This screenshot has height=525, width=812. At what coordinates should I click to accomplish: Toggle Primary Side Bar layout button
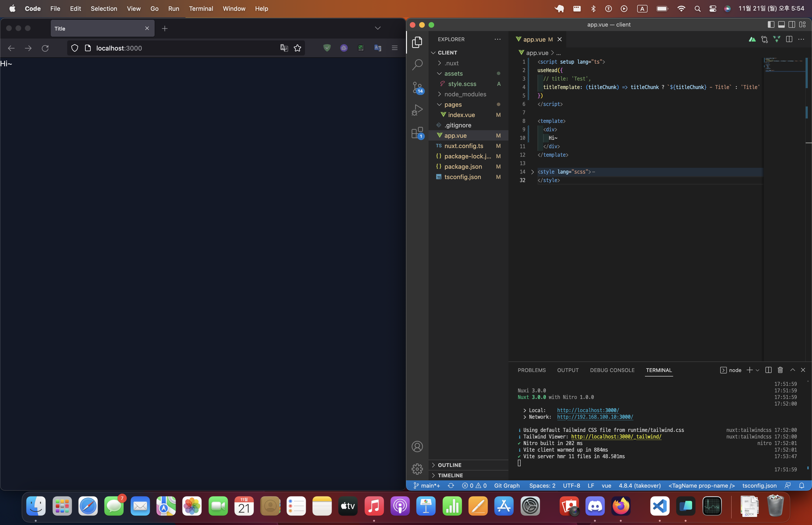771,24
